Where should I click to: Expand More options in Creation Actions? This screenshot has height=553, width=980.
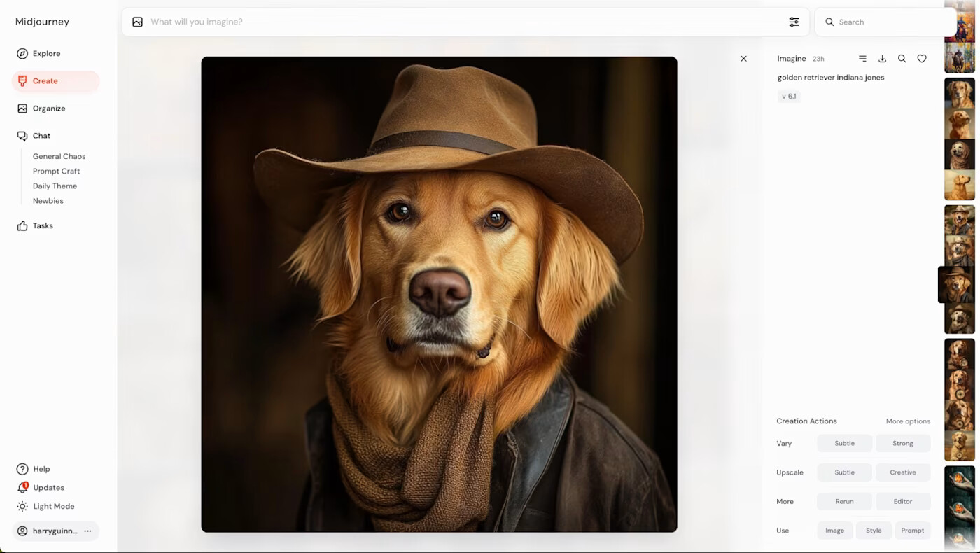click(908, 421)
